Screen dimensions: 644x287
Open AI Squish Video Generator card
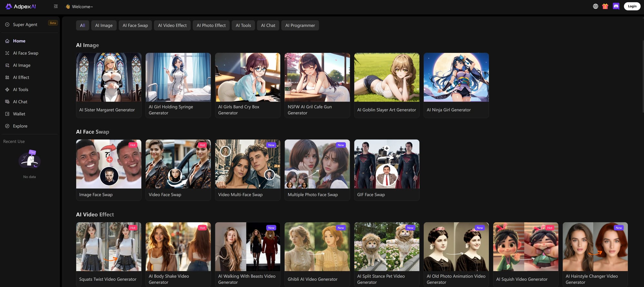[x=526, y=254]
